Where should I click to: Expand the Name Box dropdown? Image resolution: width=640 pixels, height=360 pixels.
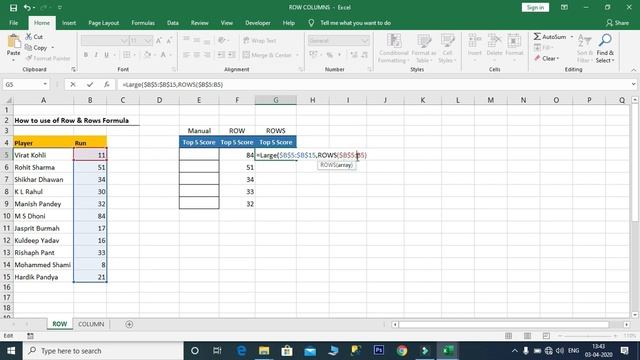coord(45,84)
